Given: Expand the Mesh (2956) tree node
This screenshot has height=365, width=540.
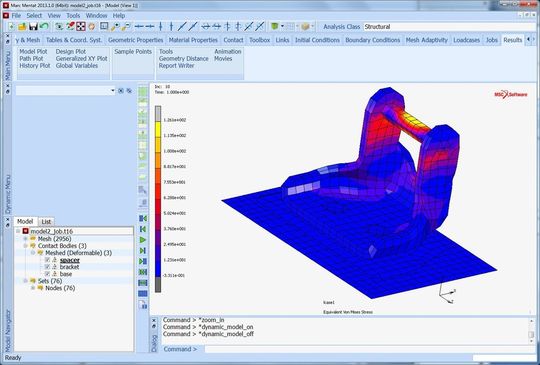Looking at the screenshot, I should pos(25,239).
